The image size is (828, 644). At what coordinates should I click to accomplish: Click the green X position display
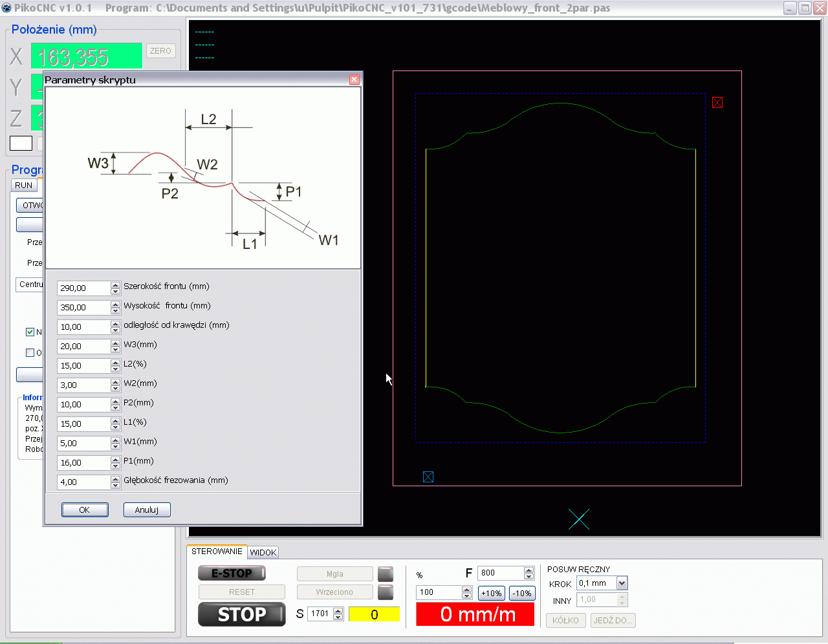point(87,56)
